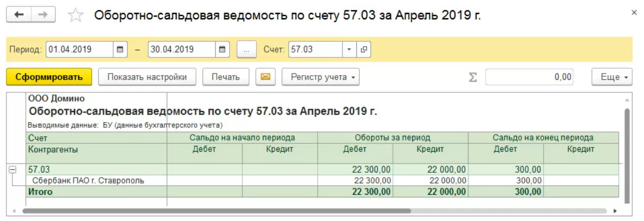The height and width of the screenshot is (221, 644).
Task: Open the Регистр учета dropdown
Action: (x=320, y=77)
